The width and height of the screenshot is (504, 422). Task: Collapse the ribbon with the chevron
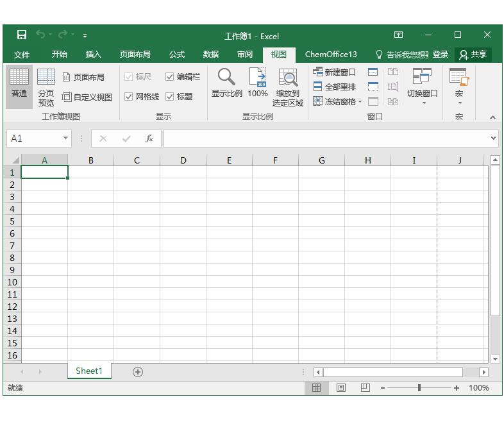492,117
